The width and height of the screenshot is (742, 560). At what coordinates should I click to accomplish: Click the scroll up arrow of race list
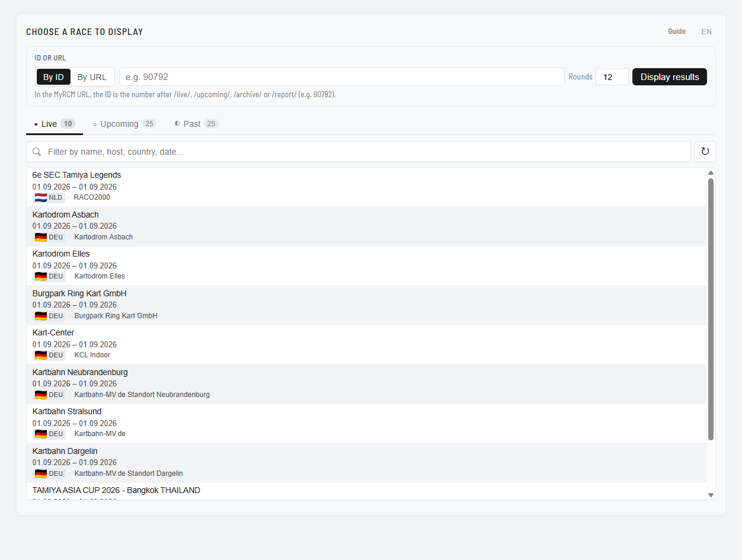coord(711,172)
